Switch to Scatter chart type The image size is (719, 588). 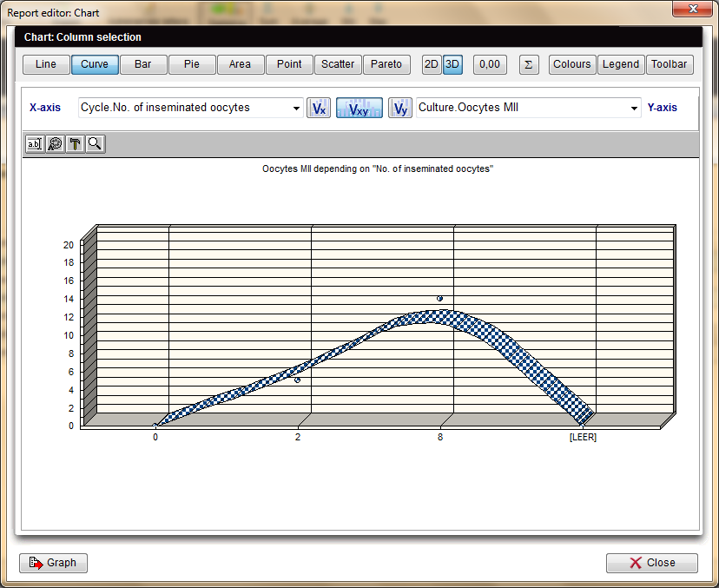click(x=338, y=64)
